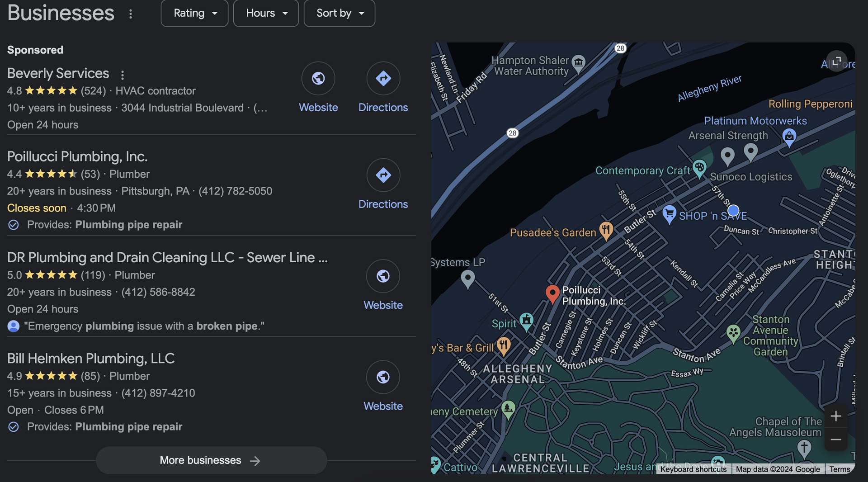The width and height of the screenshot is (868, 482).
Task: Click Bill Helmken phone (412) 897-4210
Action: (158, 393)
